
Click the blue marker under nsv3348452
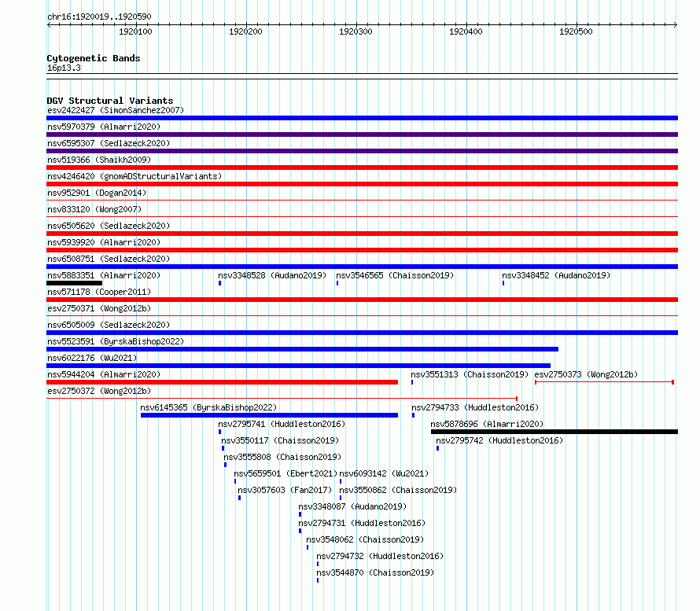click(503, 283)
